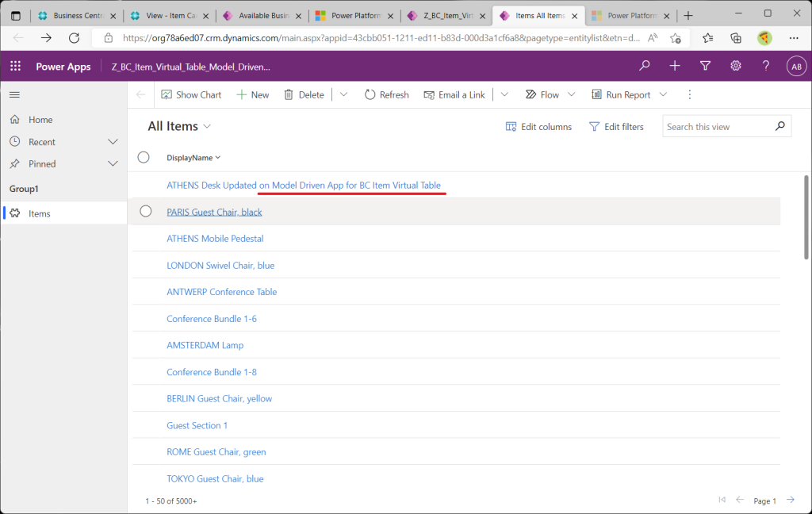Screen dimensions: 812x514
Task: Select Items in the left navigation
Action: [40, 213]
